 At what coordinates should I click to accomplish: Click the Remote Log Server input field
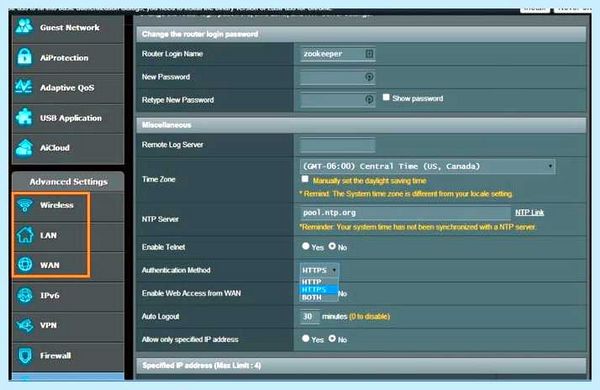coord(338,145)
